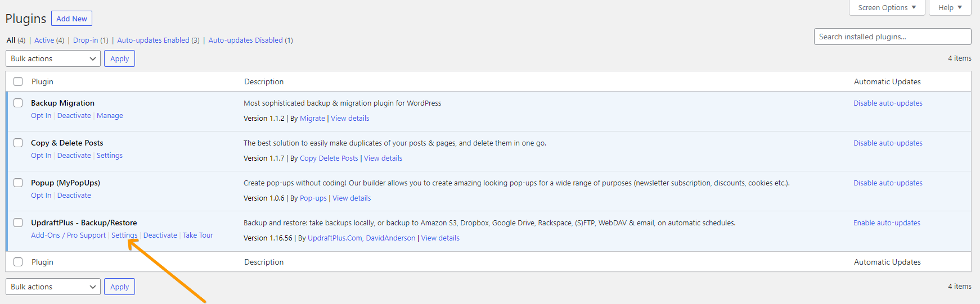This screenshot has height=304, width=980.
Task: Open the top Bulk actions dropdown
Action: tap(53, 58)
